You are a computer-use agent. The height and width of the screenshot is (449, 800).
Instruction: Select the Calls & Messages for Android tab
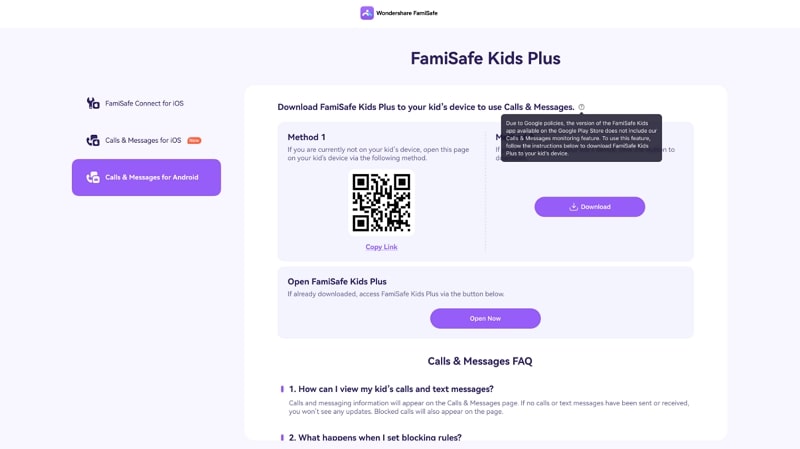pyautogui.click(x=151, y=177)
